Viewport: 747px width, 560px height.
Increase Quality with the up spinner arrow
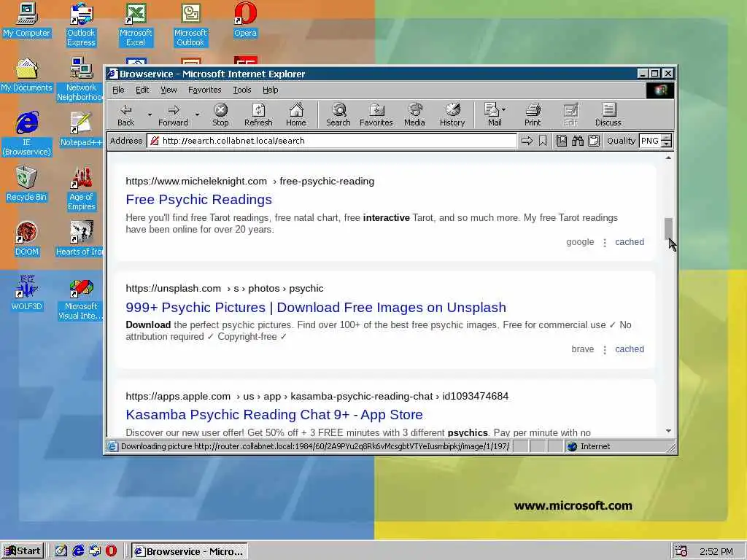pos(667,138)
